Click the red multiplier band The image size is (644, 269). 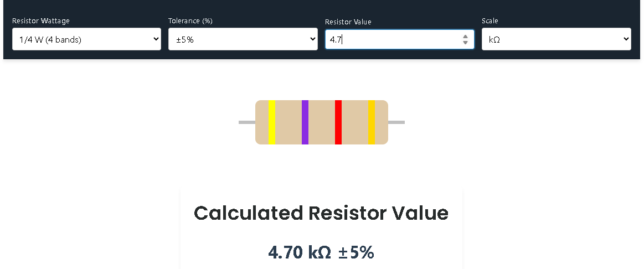pyautogui.click(x=338, y=122)
